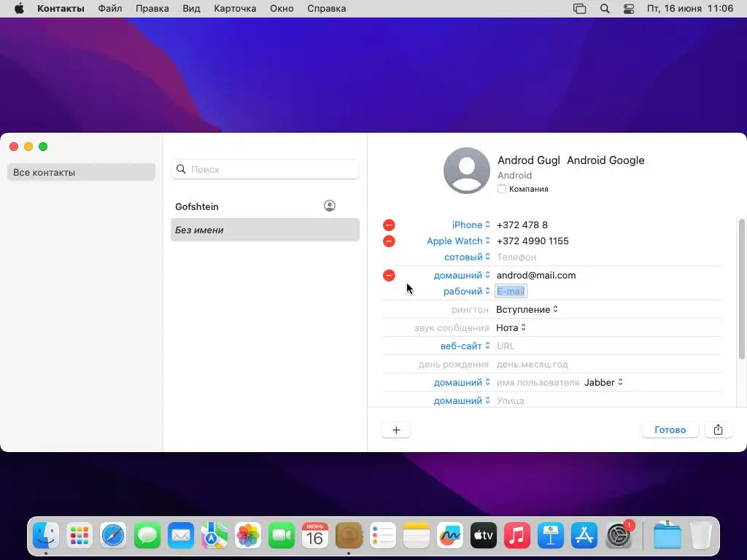The width and height of the screenshot is (747, 560).
Task: Delete the Apple Watch phone entry
Action: tap(389, 241)
